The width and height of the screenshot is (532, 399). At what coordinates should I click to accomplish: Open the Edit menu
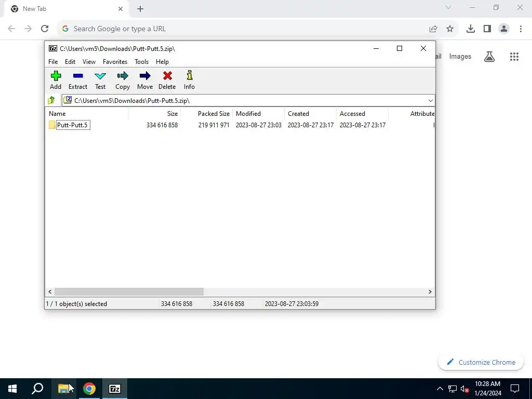coord(70,62)
